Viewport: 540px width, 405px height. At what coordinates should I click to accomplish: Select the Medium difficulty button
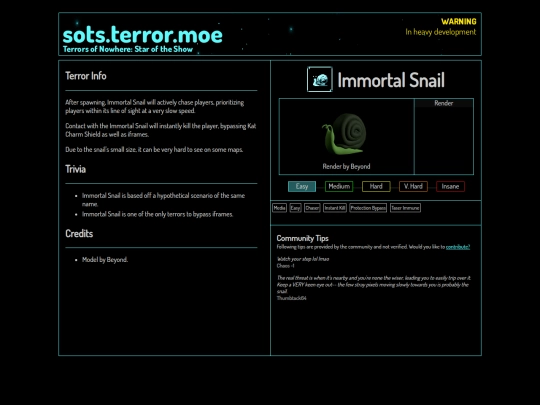(x=339, y=186)
